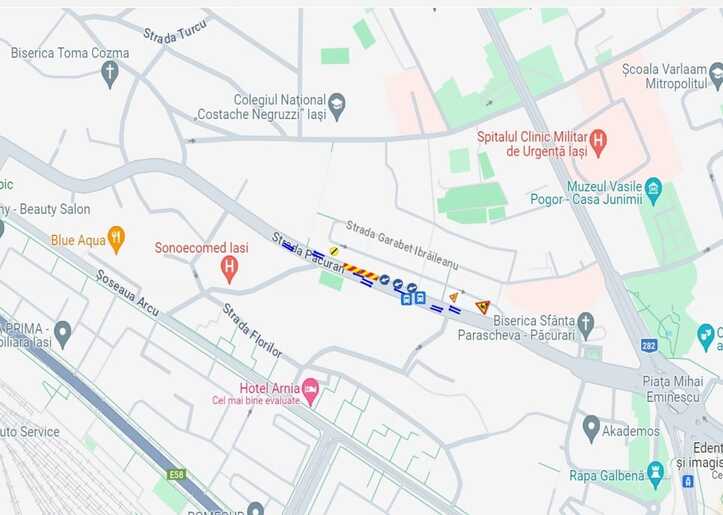Select the large roadworks warning sign
Image resolution: width=723 pixels, height=515 pixels.
tap(483, 307)
